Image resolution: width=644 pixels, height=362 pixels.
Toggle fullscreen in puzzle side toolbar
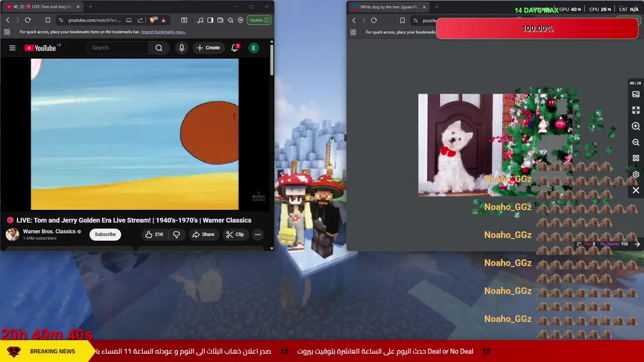coord(636,110)
